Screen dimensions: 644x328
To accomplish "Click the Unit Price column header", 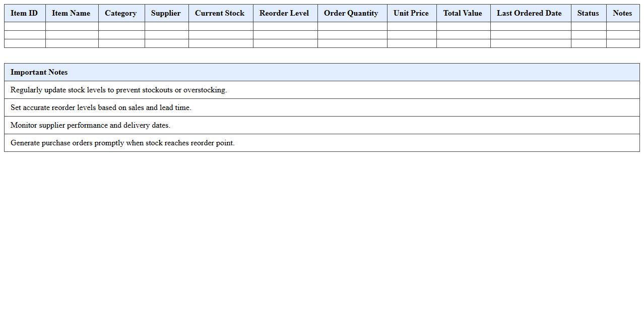I will pos(411,13).
